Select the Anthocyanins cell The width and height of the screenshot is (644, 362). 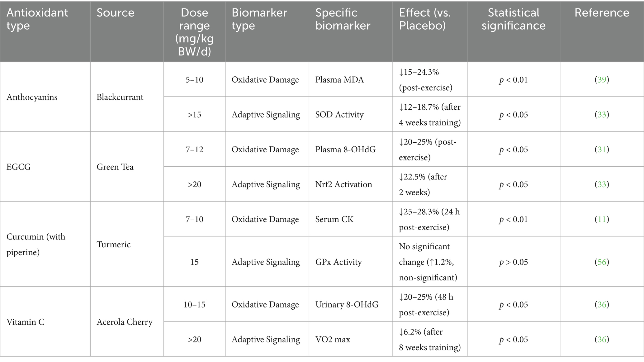click(x=32, y=97)
